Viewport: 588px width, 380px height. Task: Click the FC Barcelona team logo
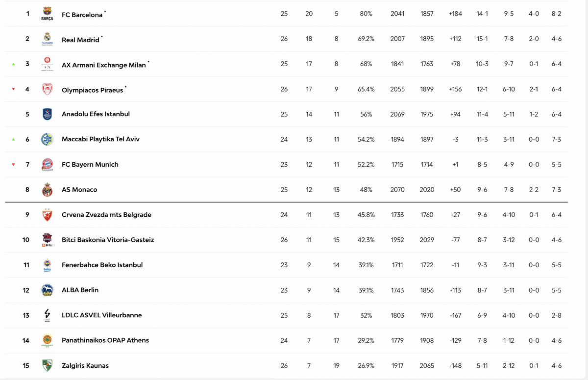point(47,13)
